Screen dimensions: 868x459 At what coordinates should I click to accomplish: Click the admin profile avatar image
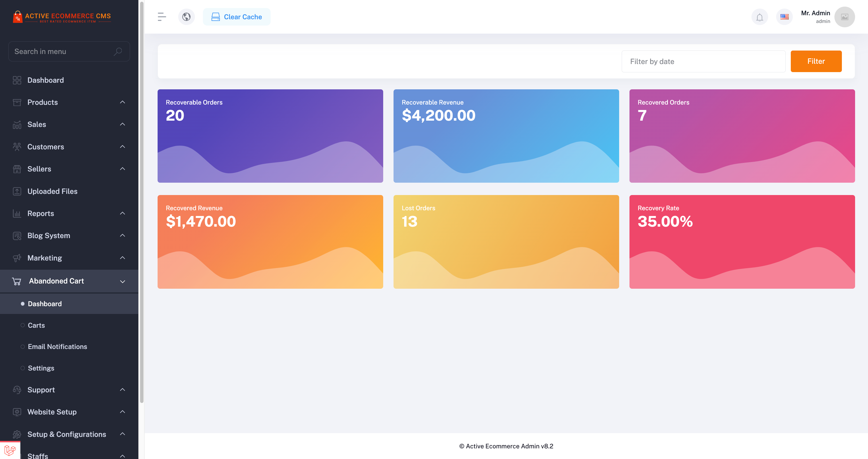point(844,17)
